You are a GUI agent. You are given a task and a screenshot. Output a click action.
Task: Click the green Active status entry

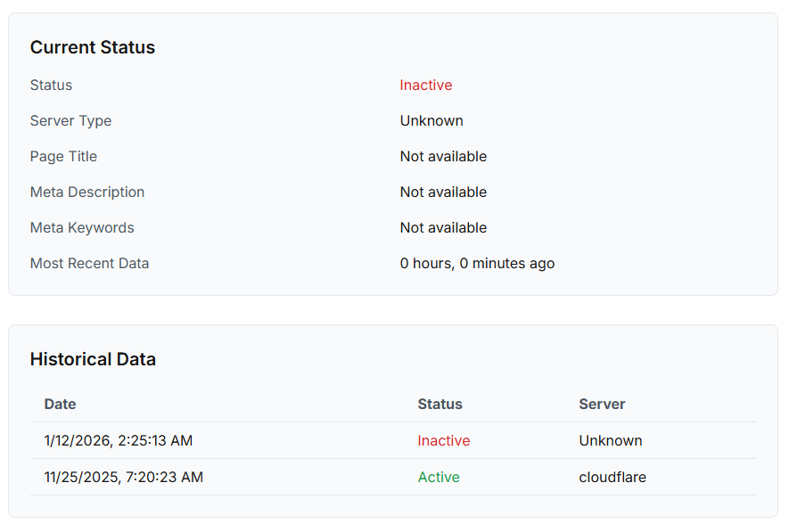point(439,478)
